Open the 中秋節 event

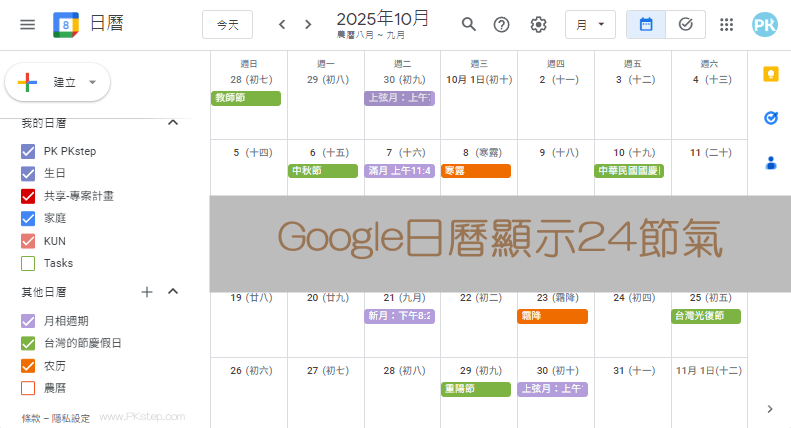click(323, 171)
